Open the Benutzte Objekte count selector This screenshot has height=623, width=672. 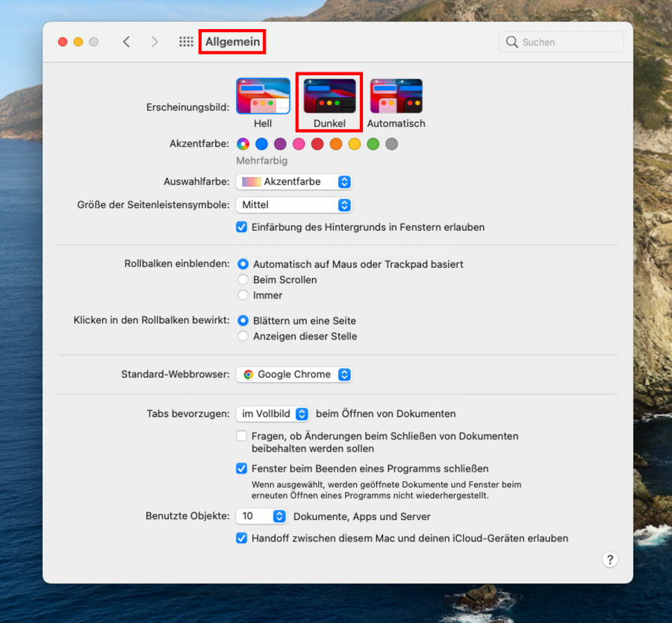pyautogui.click(x=261, y=516)
